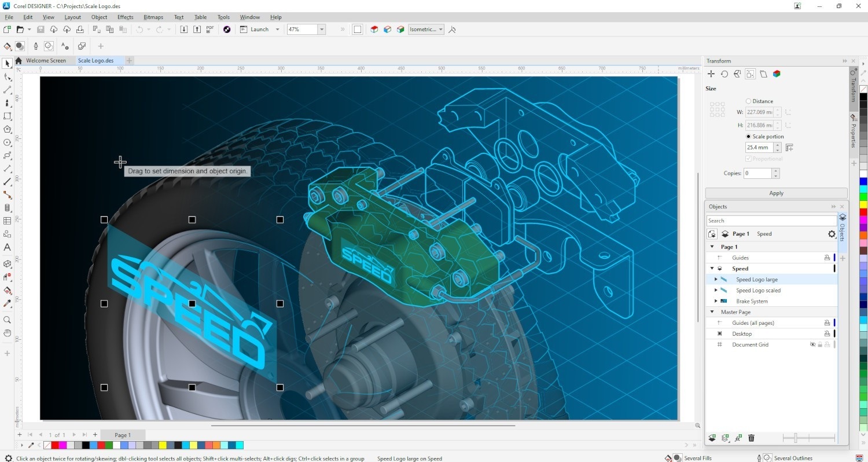The image size is (868, 462).
Task: Click the New Layer icon in Objects panel
Action: pos(712,438)
